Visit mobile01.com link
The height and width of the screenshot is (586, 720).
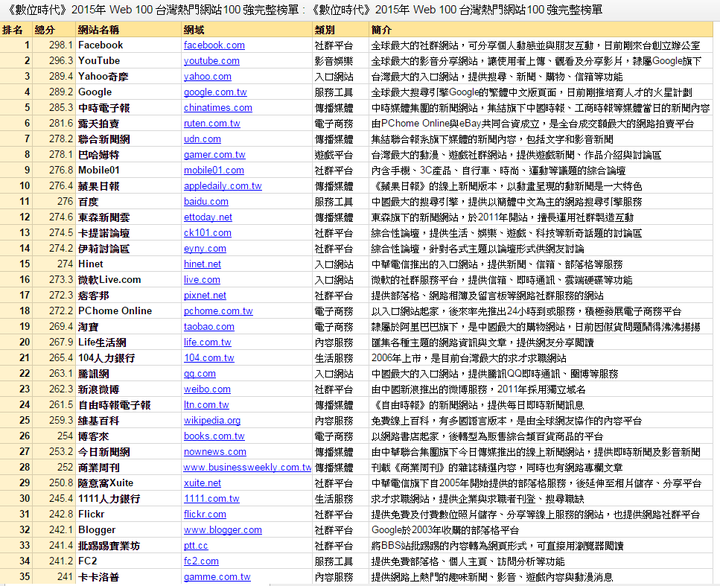(214, 170)
